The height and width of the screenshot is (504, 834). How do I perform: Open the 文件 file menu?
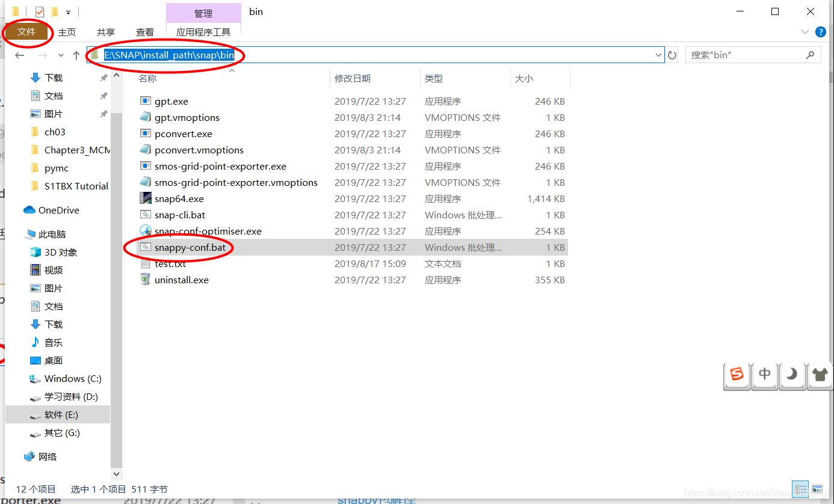pos(26,32)
